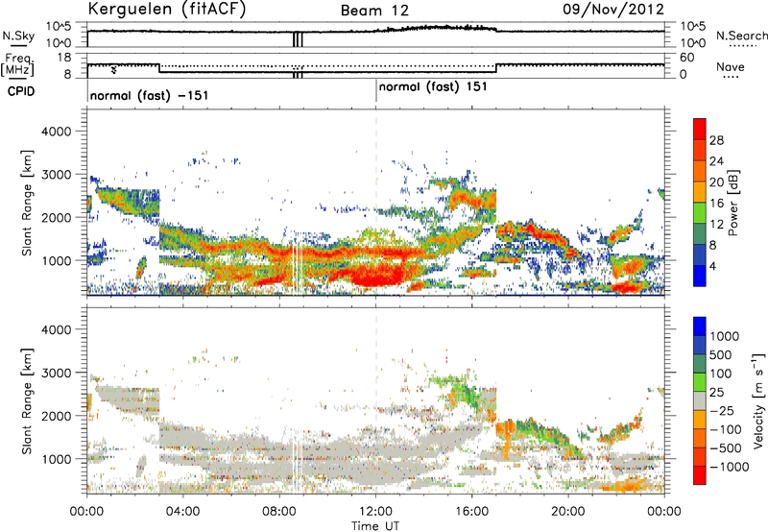The image size is (768, 532).
Task: Click the 'N.Search' legend label
Action: [x=741, y=36]
